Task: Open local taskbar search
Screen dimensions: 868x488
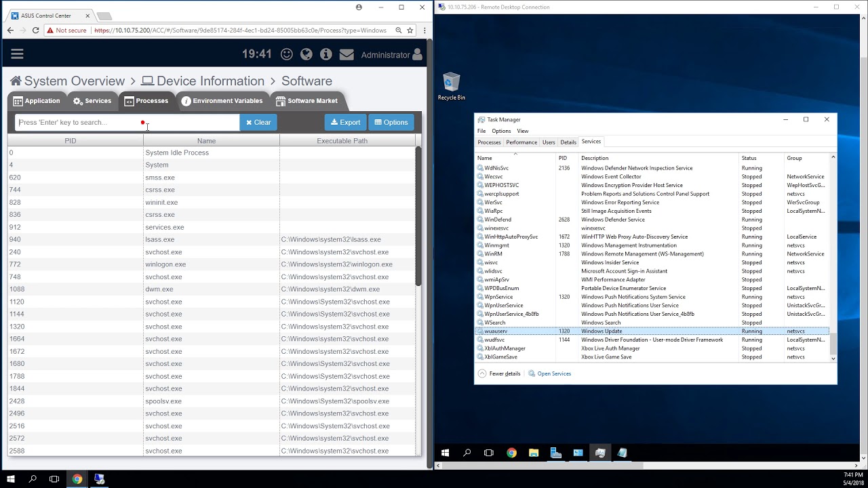Action: (33, 479)
